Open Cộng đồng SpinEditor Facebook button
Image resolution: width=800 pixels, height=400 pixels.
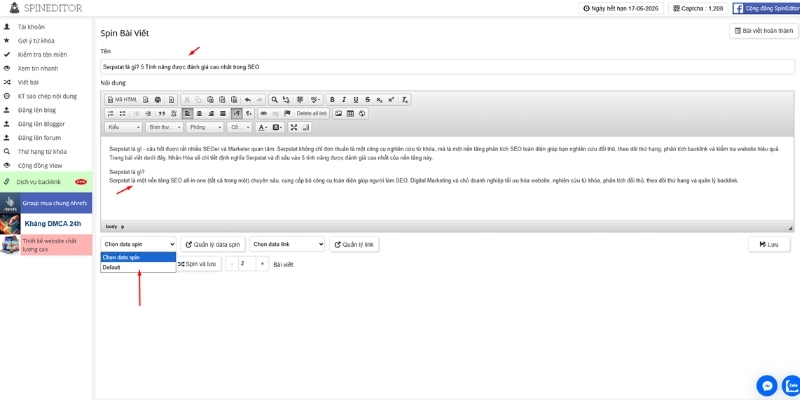coord(766,8)
